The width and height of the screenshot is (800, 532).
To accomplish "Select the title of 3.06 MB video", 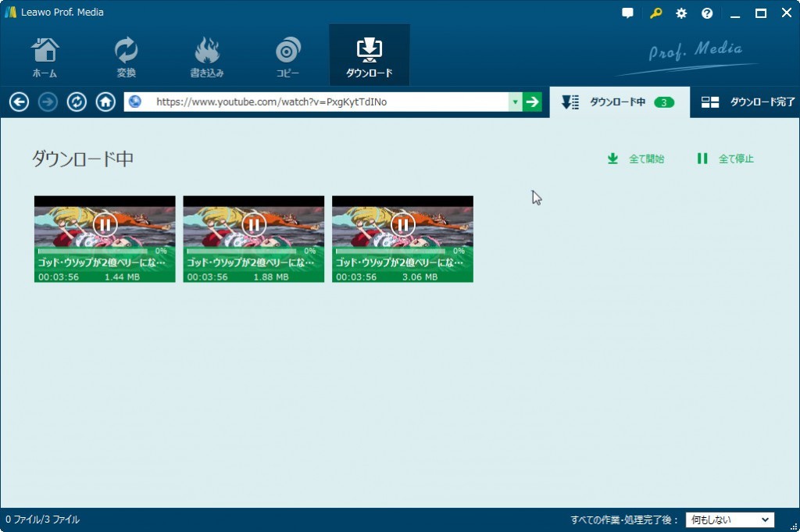I will coord(399,262).
